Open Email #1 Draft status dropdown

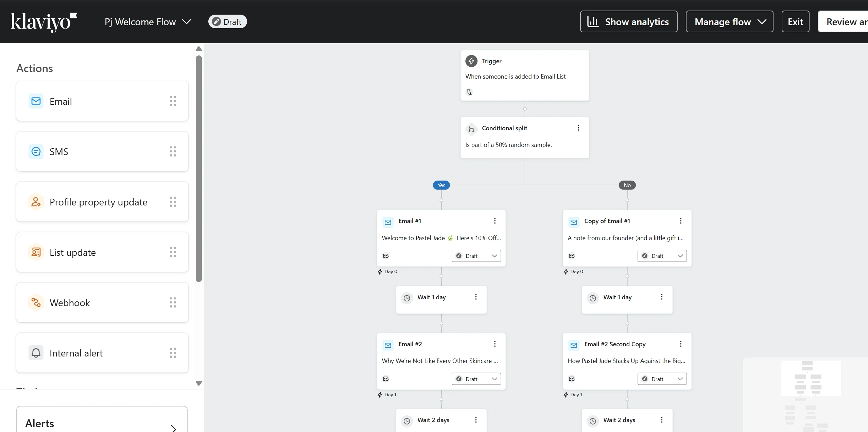point(476,256)
